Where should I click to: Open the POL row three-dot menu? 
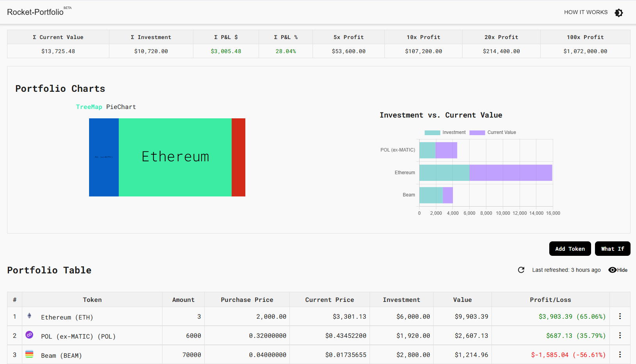(620, 335)
